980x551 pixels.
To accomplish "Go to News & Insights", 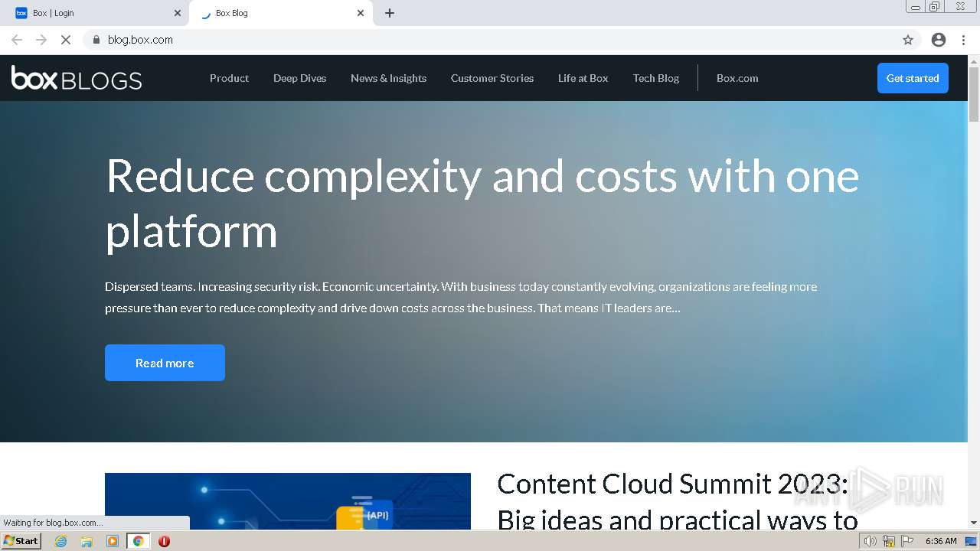I will pos(388,78).
